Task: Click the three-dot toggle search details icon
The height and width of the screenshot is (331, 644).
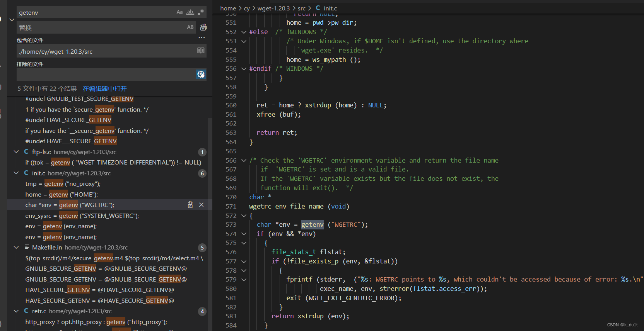Action: 202,38
